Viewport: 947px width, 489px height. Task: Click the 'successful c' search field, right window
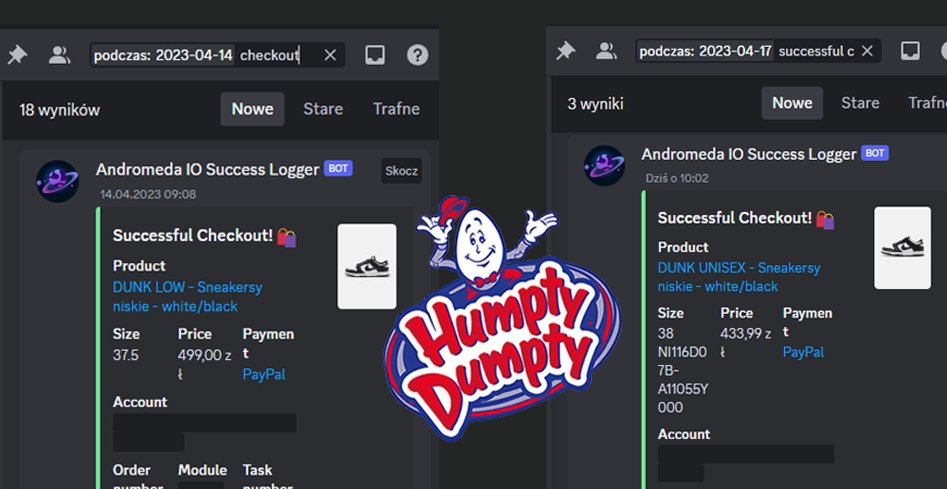point(758,51)
